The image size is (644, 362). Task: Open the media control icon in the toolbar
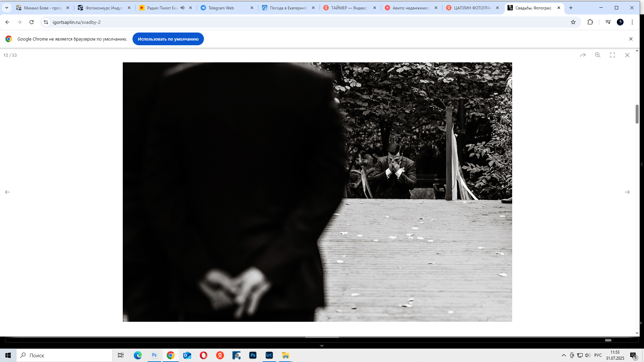pos(608,22)
